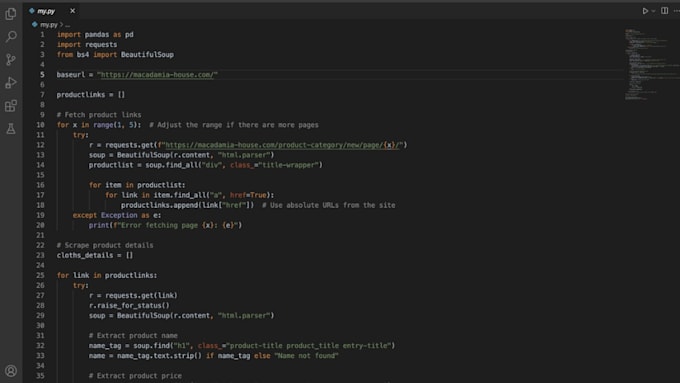Click "except Exception as e:" on line 19

(x=117, y=215)
